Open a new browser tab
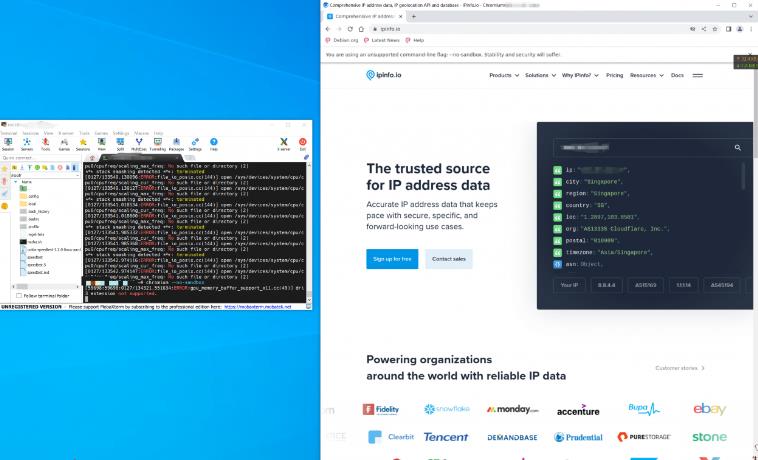The image size is (758, 460). click(x=413, y=16)
